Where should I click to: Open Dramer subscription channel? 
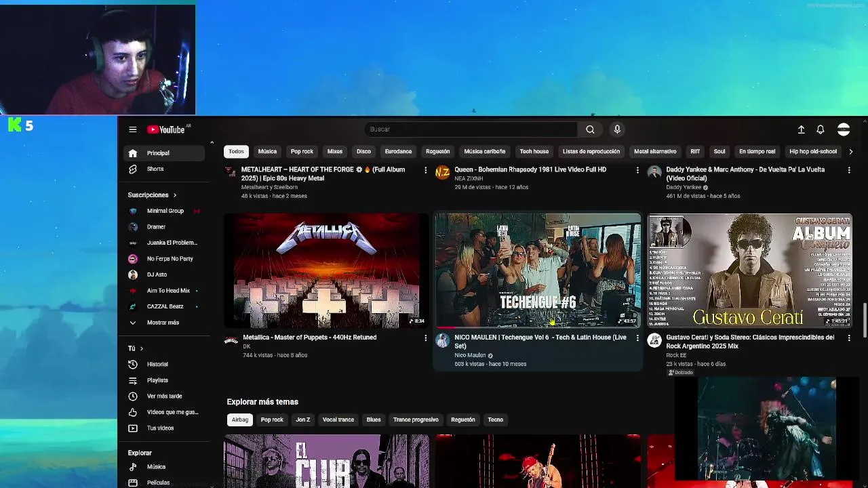pos(164,227)
